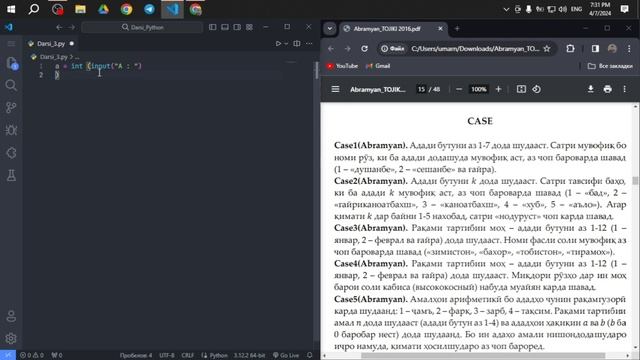640x360 pixels.
Task: Reload the PDF page in Chrome
Action: [x=364, y=49]
